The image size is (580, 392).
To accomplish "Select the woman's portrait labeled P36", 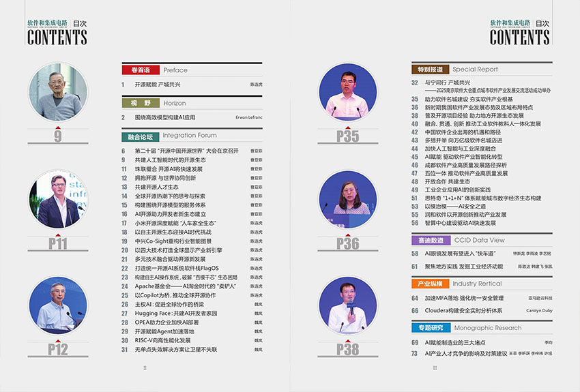I will tap(347, 200).
